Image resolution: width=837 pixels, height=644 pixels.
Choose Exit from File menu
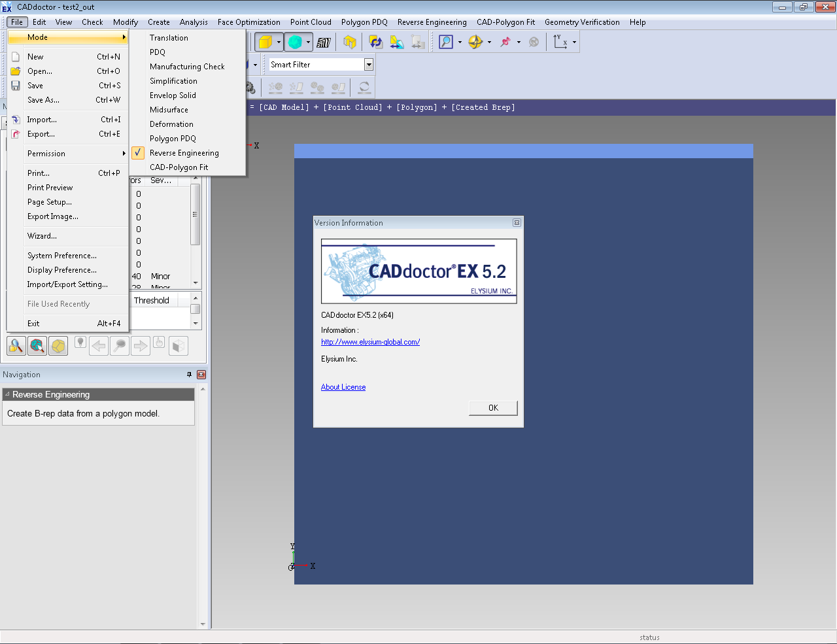pos(68,324)
